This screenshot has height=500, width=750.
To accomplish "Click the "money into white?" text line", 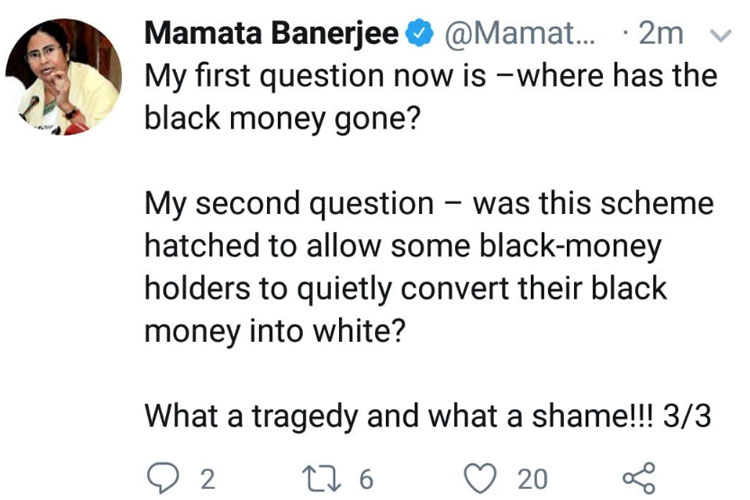I will coord(275,331).
